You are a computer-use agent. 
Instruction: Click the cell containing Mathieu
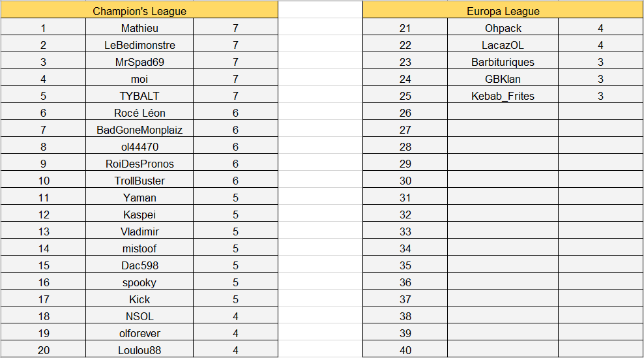[139, 28]
